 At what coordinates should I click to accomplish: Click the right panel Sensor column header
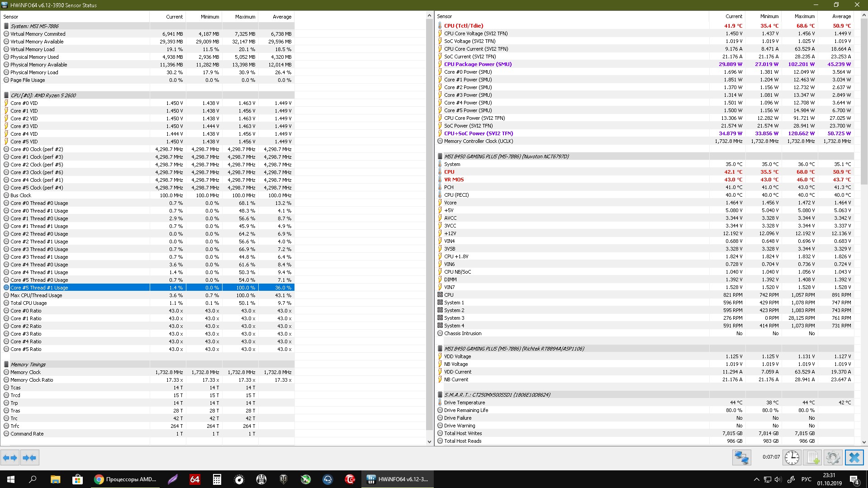pyautogui.click(x=572, y=16)
